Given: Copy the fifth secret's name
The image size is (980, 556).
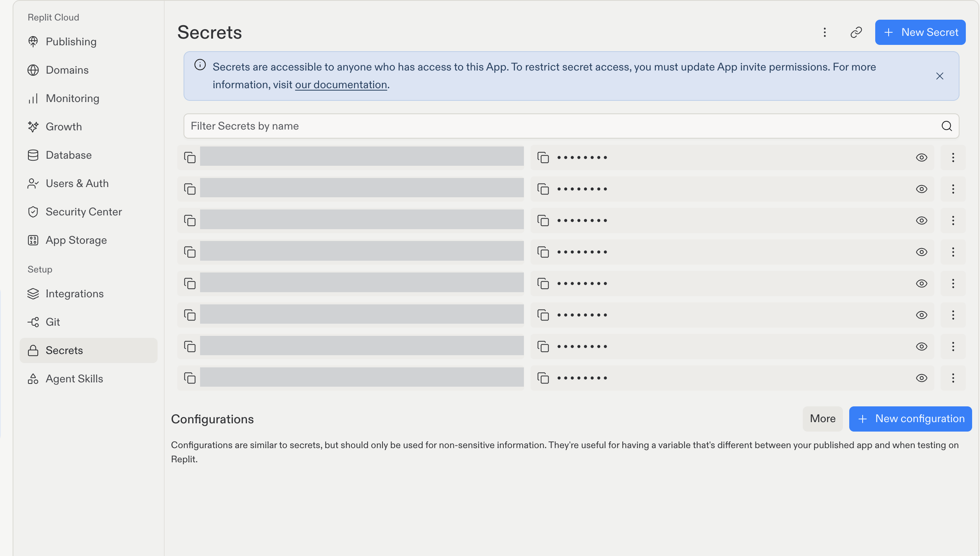Looking at the screenshot, I should [190, 284].
